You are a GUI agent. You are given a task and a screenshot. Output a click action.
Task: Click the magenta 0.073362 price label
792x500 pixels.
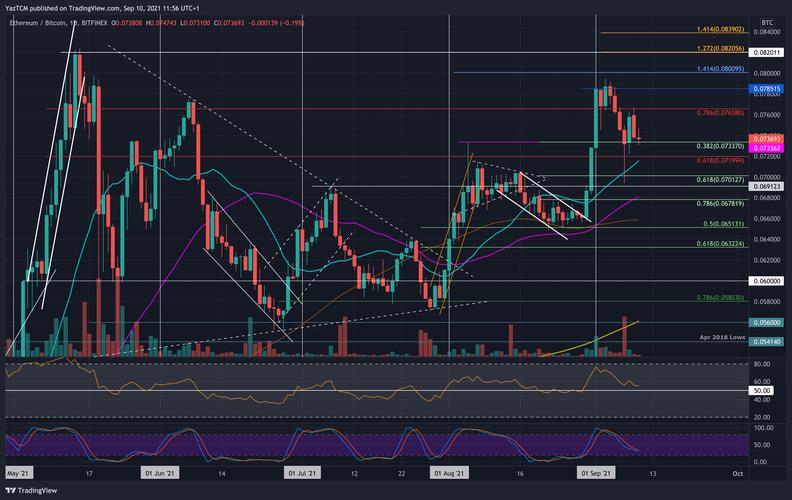(766, 148)
